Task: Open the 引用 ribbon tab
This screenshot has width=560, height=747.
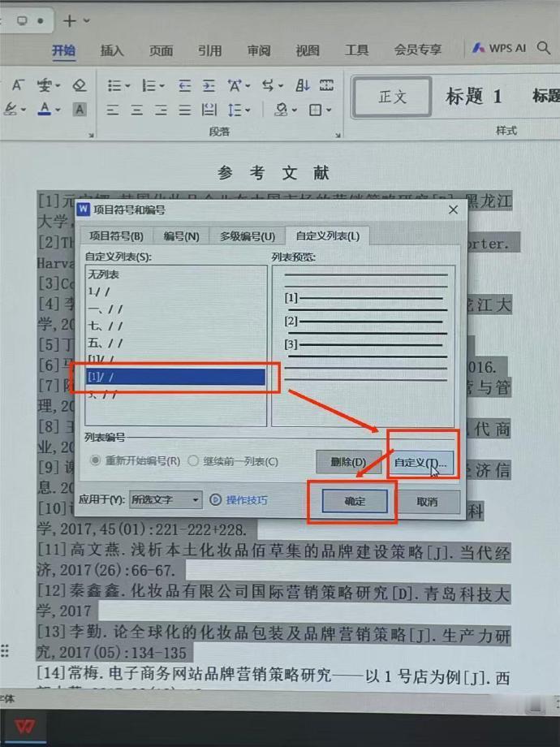Action: coord(210,50)
